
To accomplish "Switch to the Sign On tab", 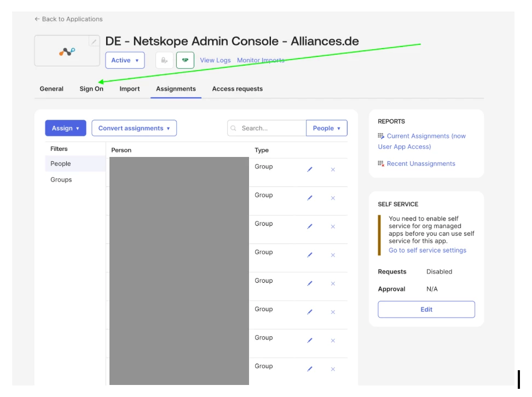I will pyautogui.click(x=91, y=89).
